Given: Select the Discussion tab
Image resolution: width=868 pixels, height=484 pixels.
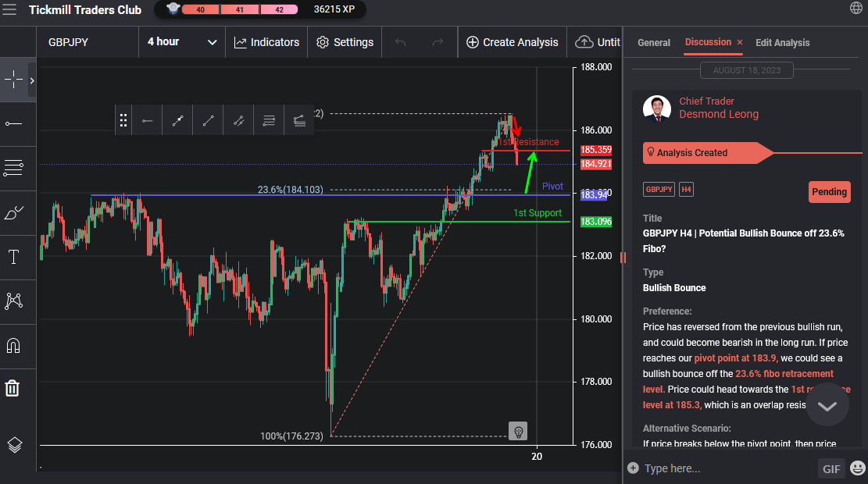Looking at the screenshot, I should tap(708, 42).
